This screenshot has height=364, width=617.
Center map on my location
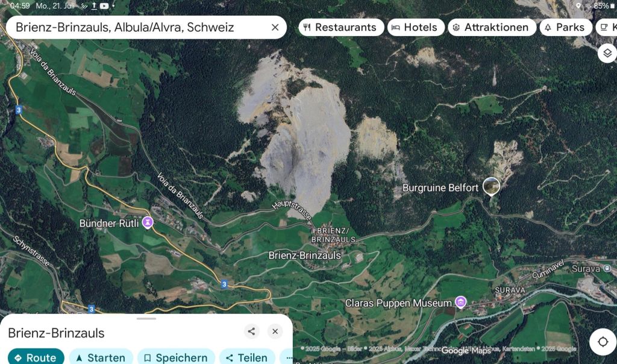[603, 342]
